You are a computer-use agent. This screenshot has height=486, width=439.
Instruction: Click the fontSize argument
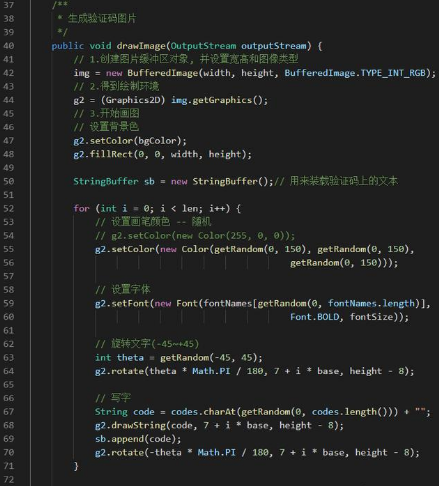(x=371, y=317)
